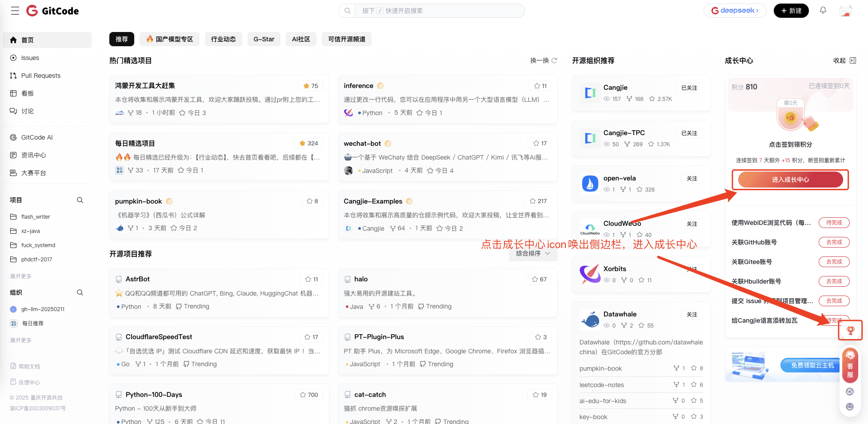Click the notification bell icon

tap(823, 10)
